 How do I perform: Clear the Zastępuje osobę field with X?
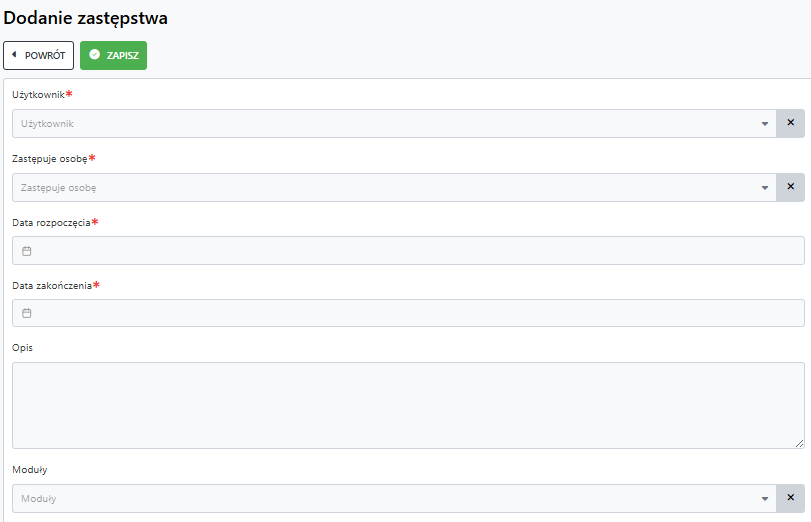[x=790, y=187]
